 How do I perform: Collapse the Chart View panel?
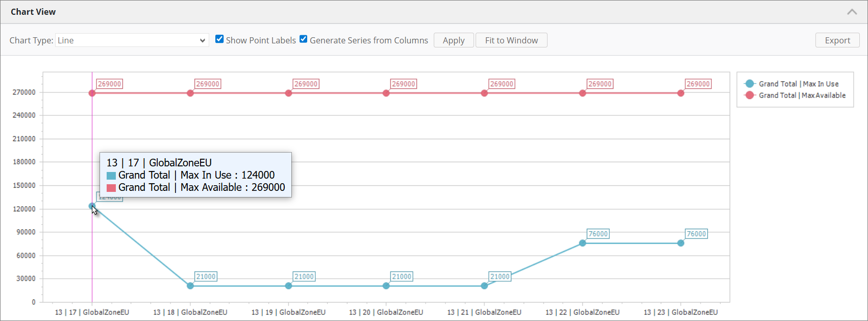click(x=852, y=12)
